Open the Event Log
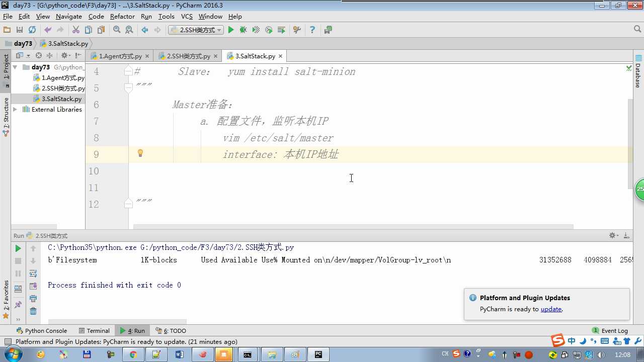The image size is (644, 362). pyautogui.click(x=610, y=331)
